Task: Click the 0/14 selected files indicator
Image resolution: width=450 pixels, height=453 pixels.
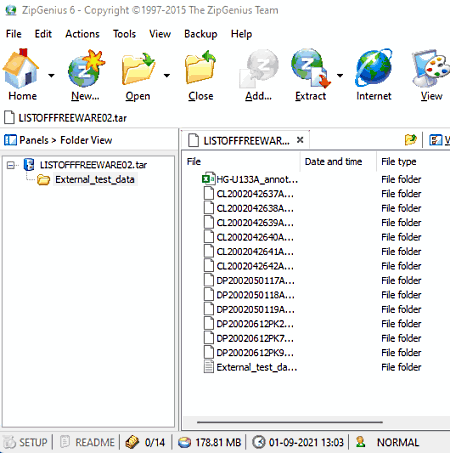Action: (x=155, y=442)
